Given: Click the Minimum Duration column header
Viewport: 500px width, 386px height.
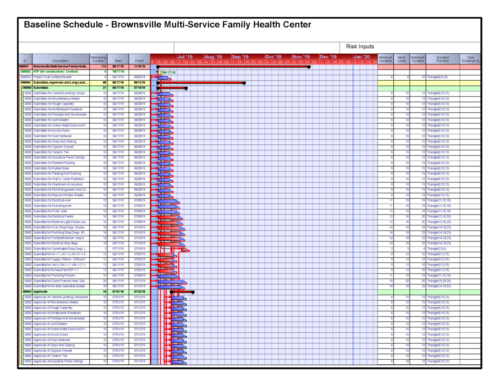Looking at the screenshot, I should (x=385, y=59).
